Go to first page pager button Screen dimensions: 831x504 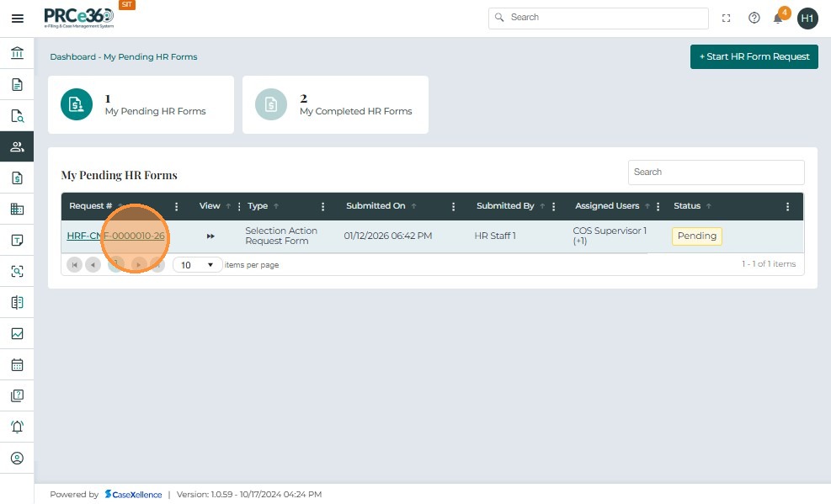[x=74, y=264]
